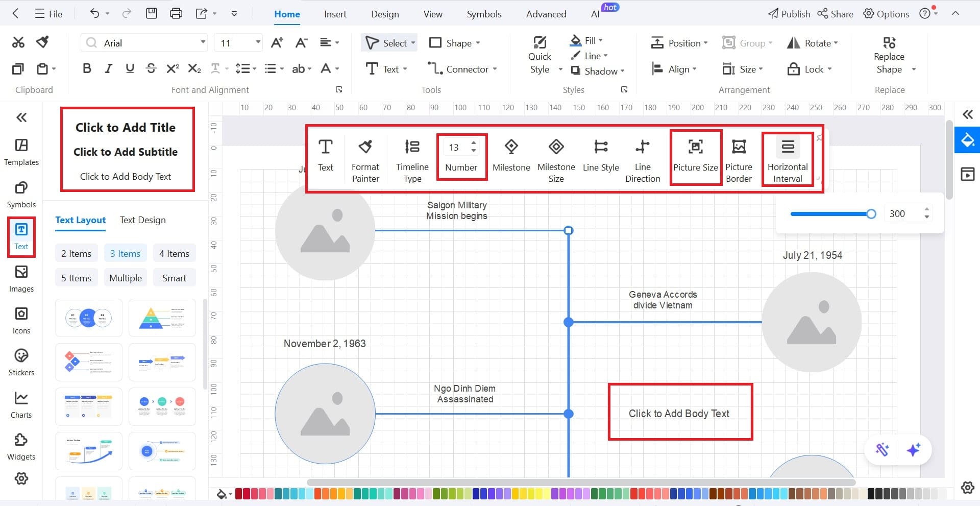Choose the Smart text layout filter
Image resolution: width=980 pixels, height=506 pixels.
click(x=174, y=278)
